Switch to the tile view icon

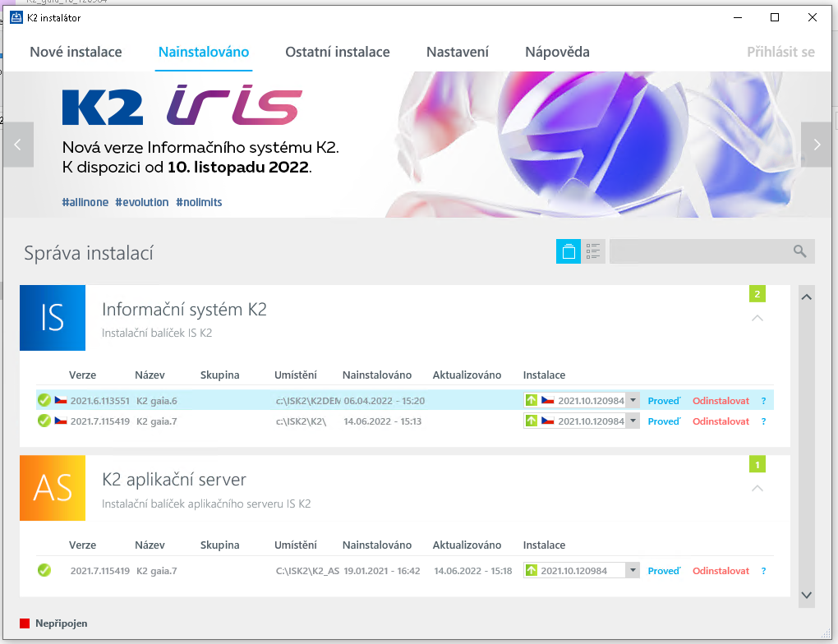click(569, 251)
